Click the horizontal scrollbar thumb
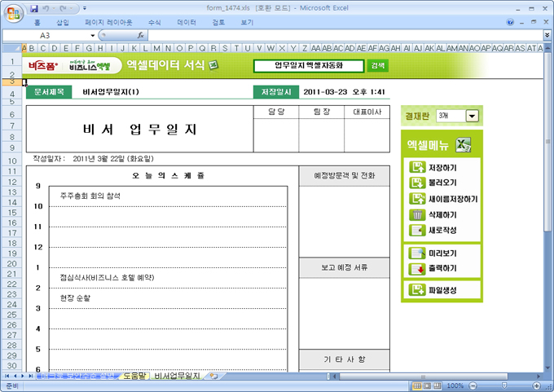 pos(423,377)
